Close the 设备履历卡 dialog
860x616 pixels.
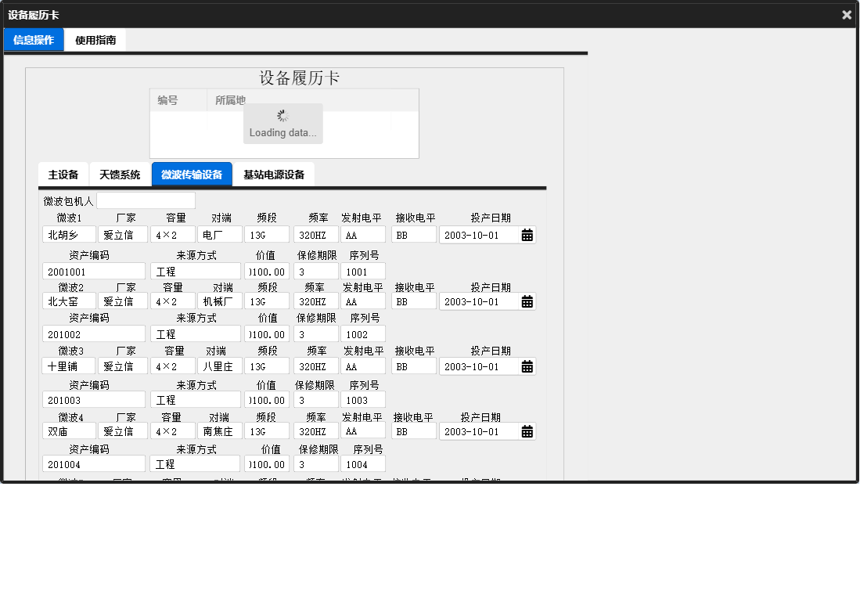(846, 14)
